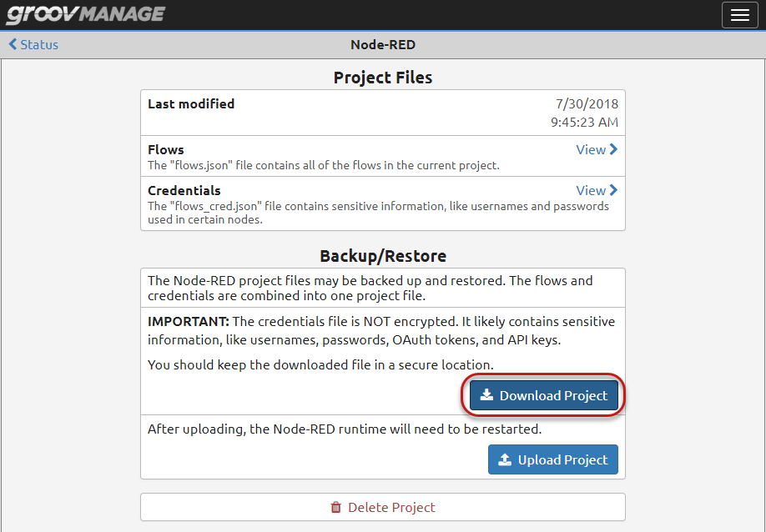The height and width of the screenshot is (532, 766).
Task: Click the Node-RED page title
Action: [x=383, y=45]
